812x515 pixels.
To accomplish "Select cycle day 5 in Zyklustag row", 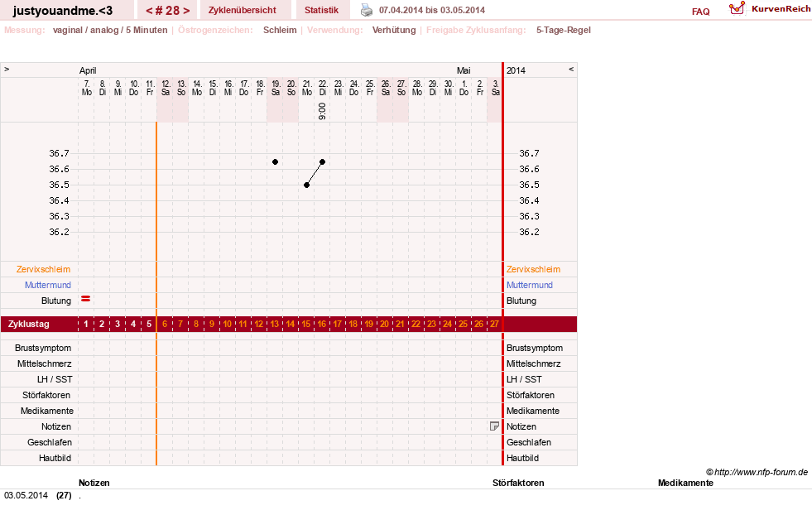I will pyautogui.click(x=149, y=325).
